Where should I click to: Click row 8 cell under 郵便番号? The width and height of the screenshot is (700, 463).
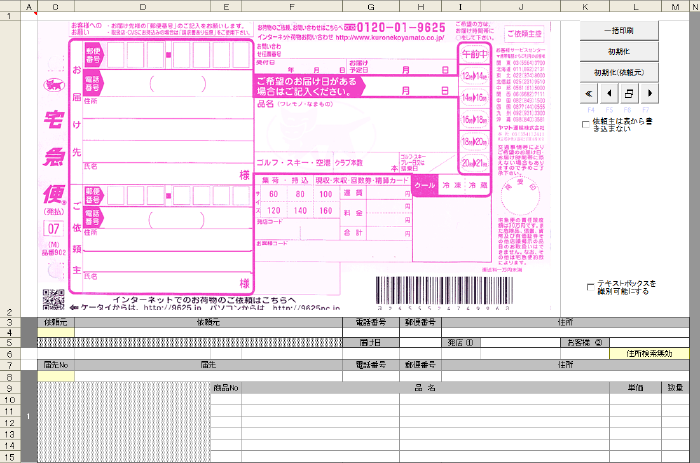(420, 376)
